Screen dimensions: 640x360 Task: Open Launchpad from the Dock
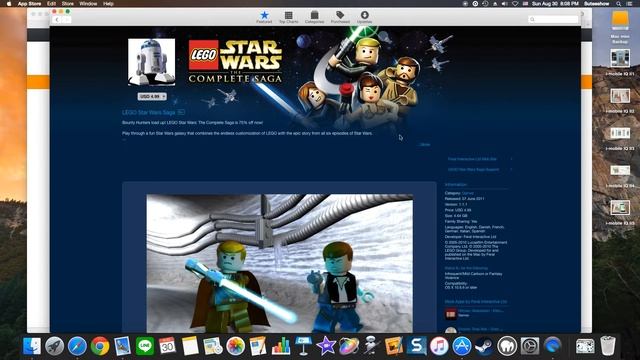(x=55, y=346)
